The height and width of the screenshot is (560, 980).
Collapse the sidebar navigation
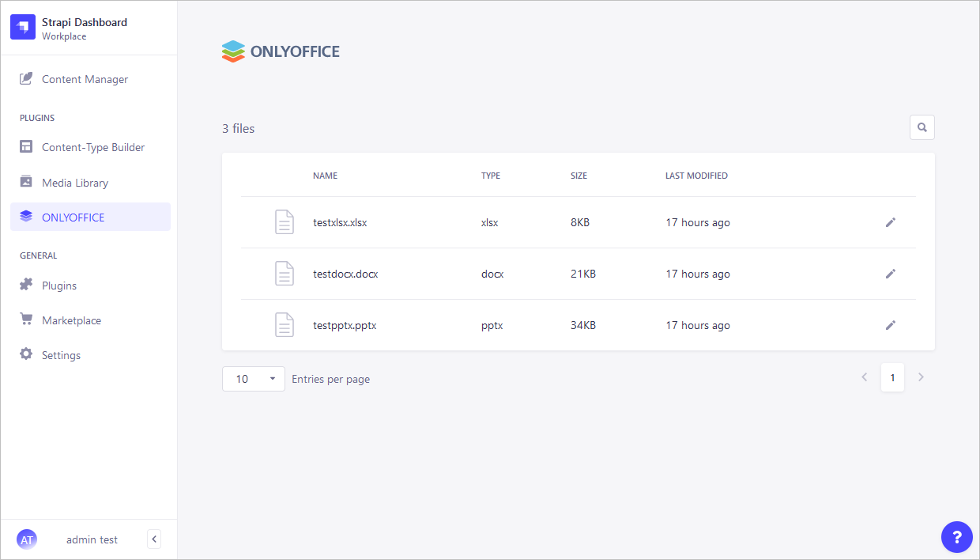tap(154, 539)
